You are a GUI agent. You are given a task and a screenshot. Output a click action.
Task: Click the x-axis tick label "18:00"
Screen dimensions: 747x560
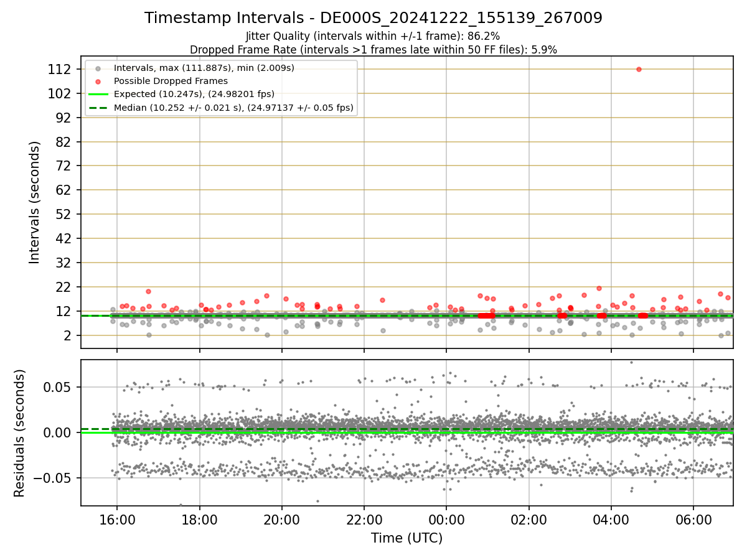(200, 520)
